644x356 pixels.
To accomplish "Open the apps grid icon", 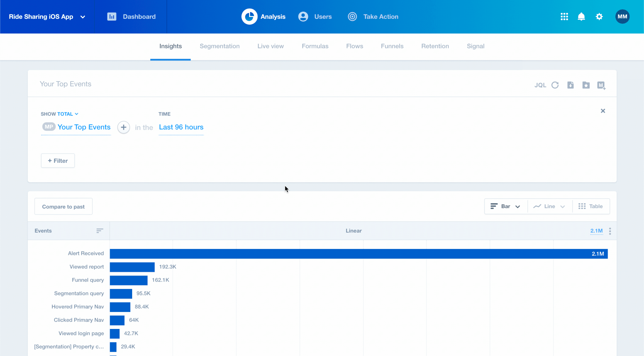I will (564, 16).
